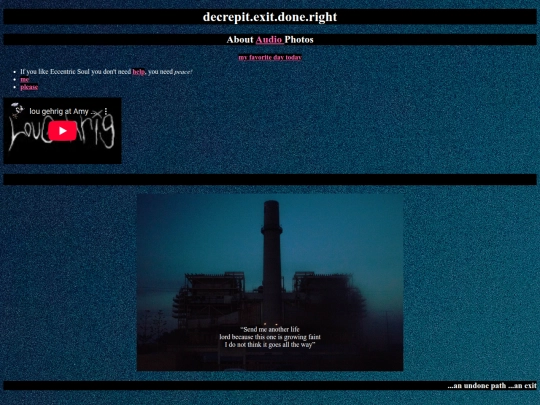
Task: Follow the 'help' link
Action: click(138, 72)
